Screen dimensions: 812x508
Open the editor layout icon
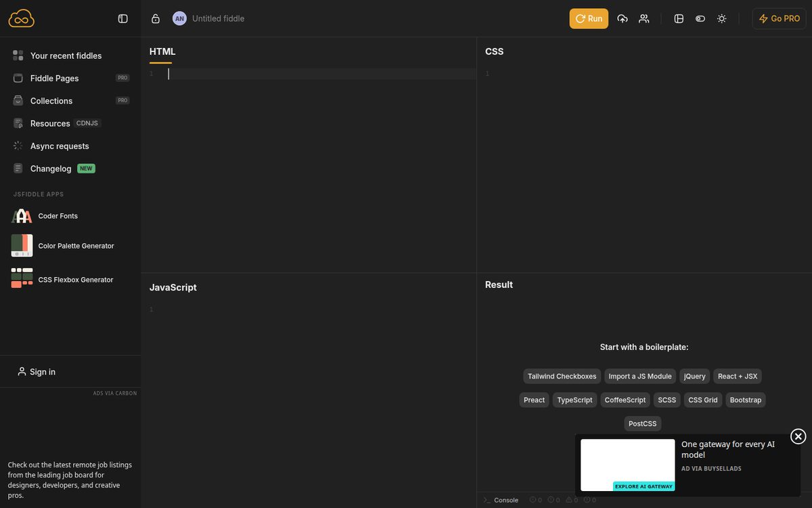point(679,19)
